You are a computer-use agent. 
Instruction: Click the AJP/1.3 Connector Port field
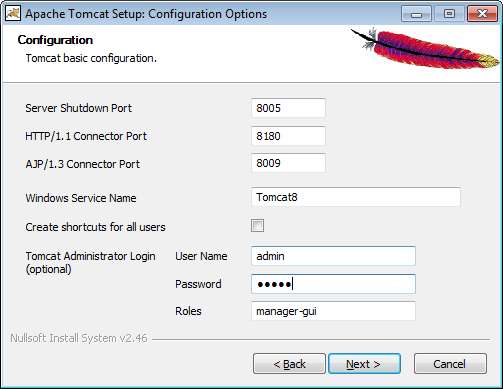coord(288,163)
